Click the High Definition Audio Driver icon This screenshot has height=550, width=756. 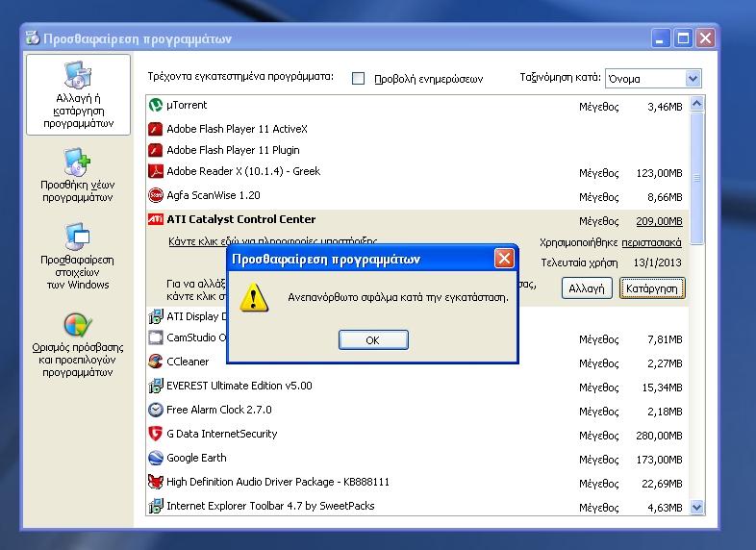coord(155,482)
